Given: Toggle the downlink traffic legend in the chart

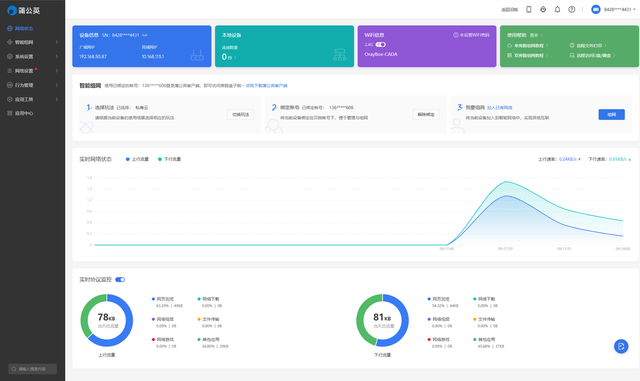Looking at the screenshot, I should (169, 159).
